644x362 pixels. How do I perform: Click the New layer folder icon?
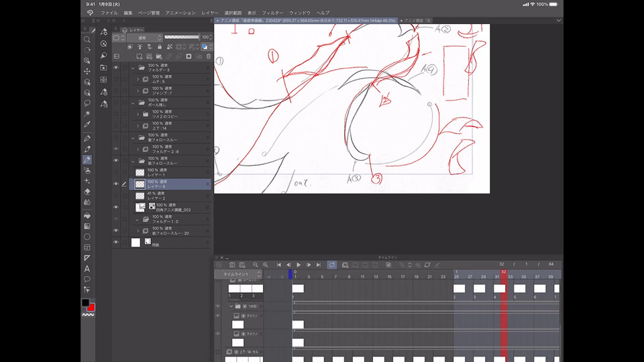click(159, 56)
